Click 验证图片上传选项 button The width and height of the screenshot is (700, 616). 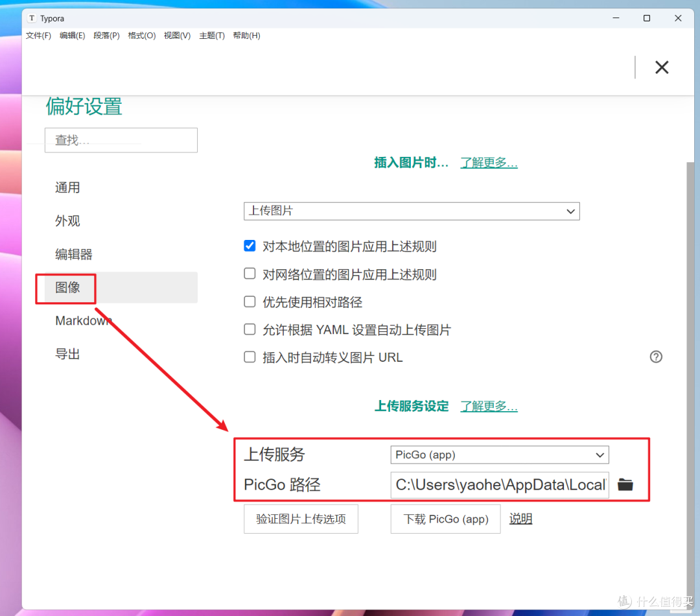(301, 519)
